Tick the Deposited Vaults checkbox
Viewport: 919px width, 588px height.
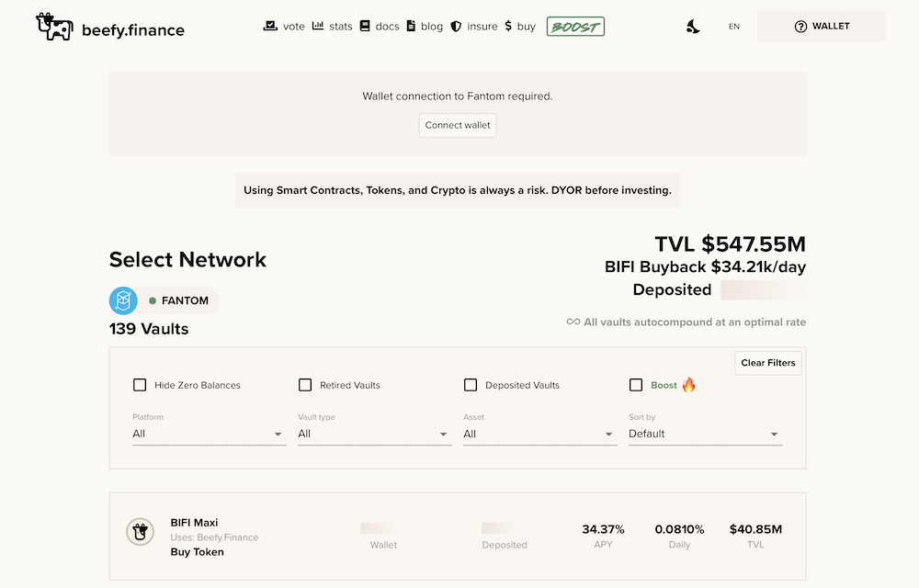pyautogui.click(x=470, y=385)
